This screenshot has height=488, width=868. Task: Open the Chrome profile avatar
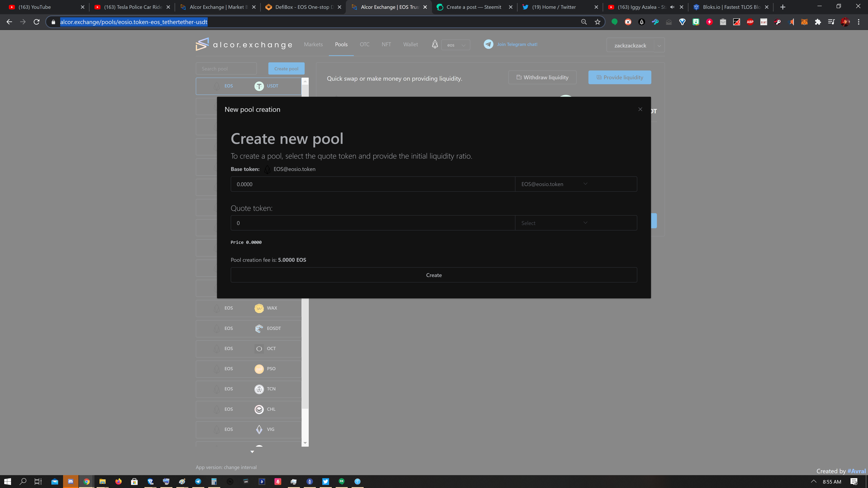click(x=845, y=22)
